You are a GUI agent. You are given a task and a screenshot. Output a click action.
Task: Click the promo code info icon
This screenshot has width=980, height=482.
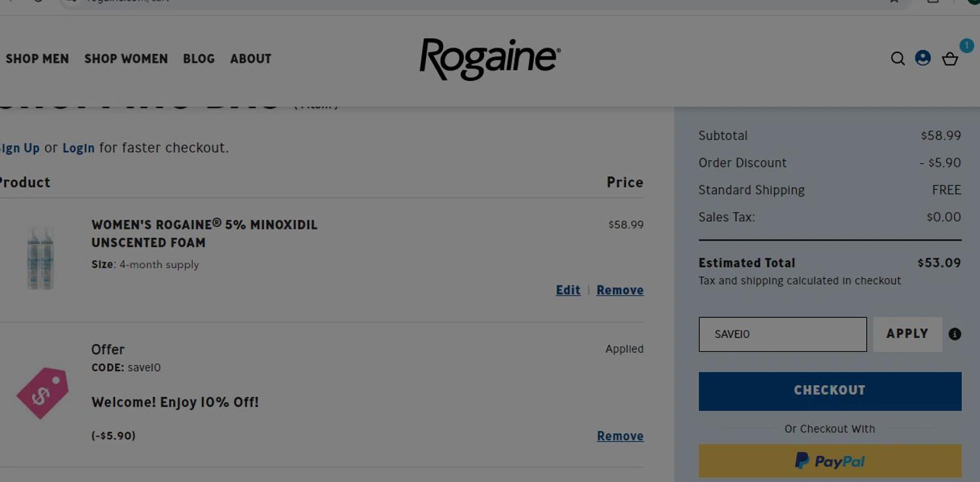pyautogui.click(x=955, y=334)
